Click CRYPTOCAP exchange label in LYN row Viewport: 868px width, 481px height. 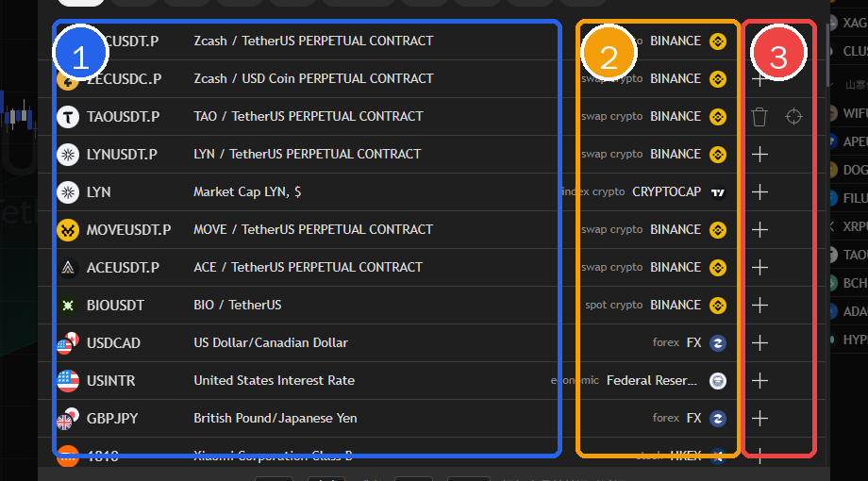pyautogui.click(x=666, y=192)
